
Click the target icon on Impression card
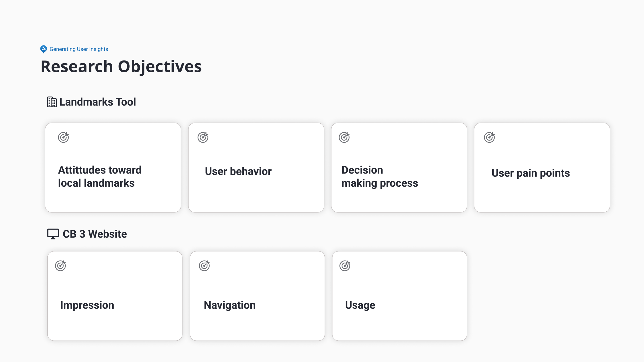coord(61,266)
